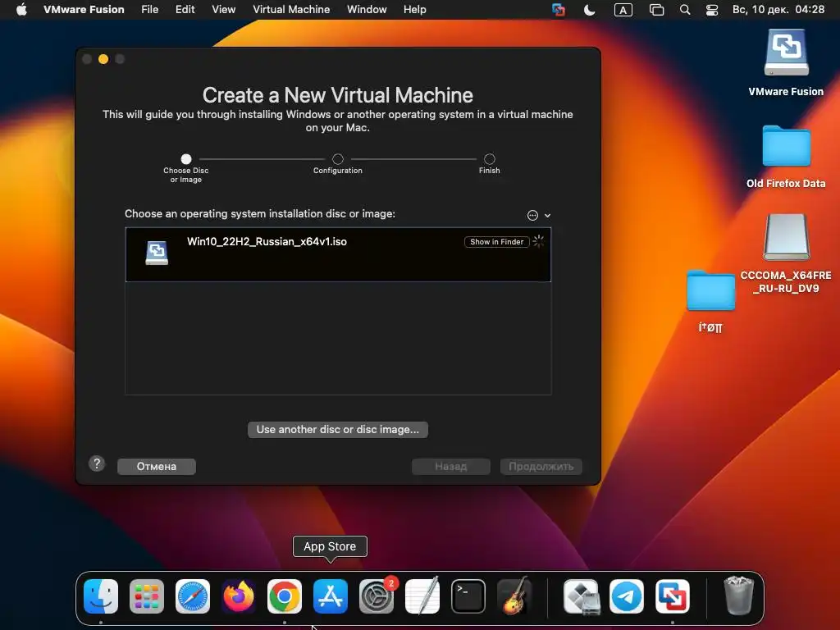Launch Safari from the Dock
The height and width of the screenshot is (630, 840).
point(193,596)
